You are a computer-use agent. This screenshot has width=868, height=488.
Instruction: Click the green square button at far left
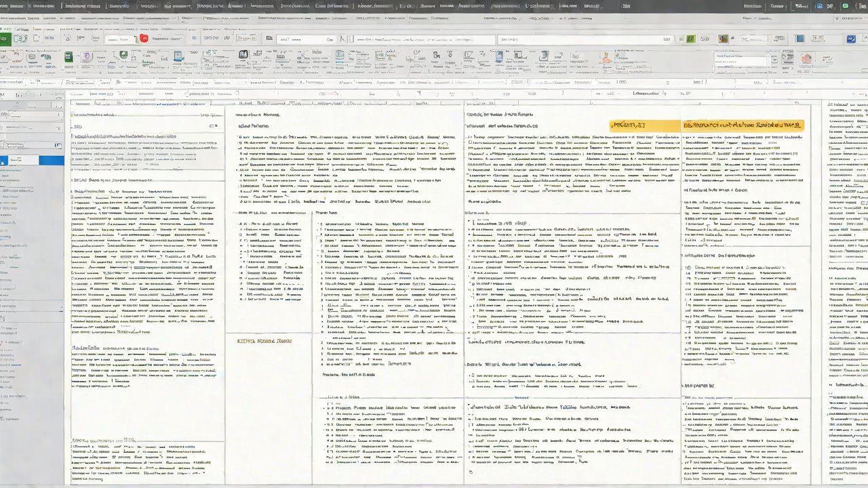4,39
